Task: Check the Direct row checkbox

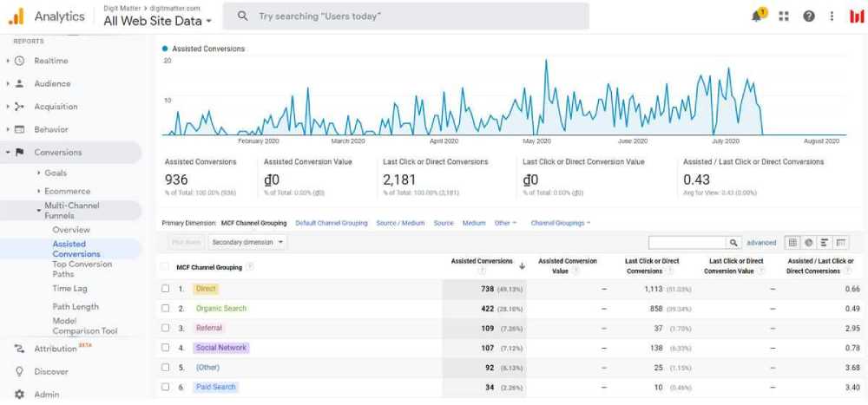Action: pyautogui.click(x=165, y=288)
